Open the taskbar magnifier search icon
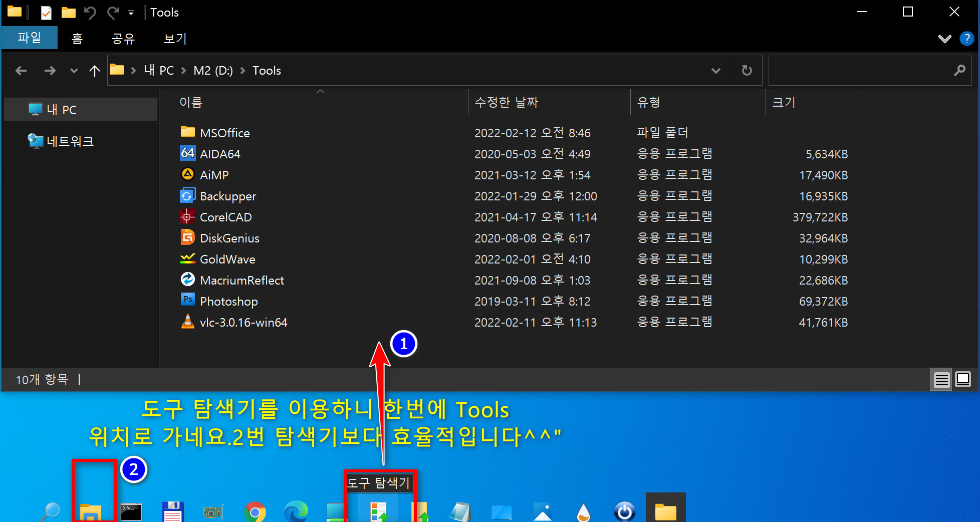The height and width of the screenshot is (522, 980). (x=50, y=511)
